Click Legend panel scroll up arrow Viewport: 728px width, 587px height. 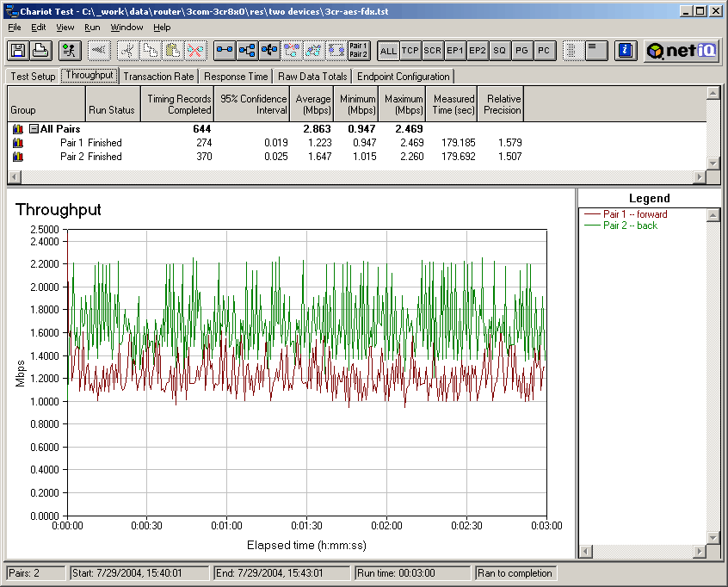pos(712,215)
